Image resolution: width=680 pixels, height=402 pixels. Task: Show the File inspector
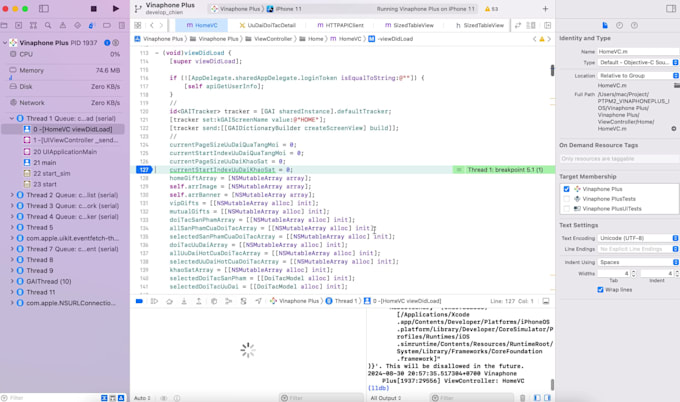605,26
